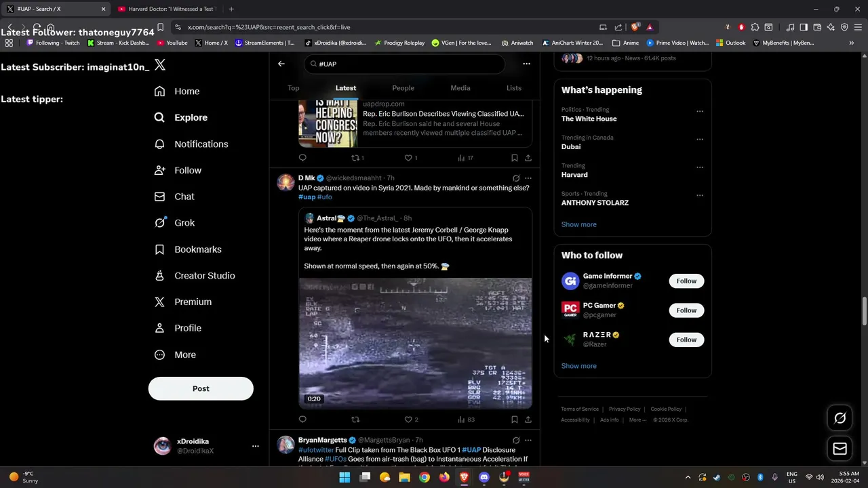Open search options menu beside #UAP box
Viewport: 868px width, 488px height.
(526, 64)
